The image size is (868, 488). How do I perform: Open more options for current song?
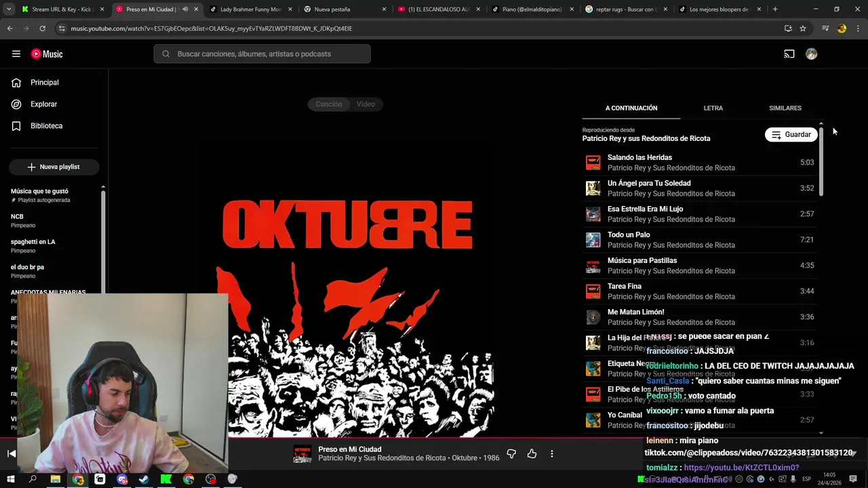pos(552,453)
